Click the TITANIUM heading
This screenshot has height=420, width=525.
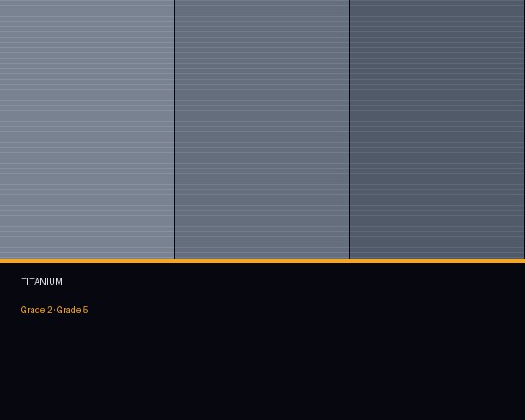42,283
